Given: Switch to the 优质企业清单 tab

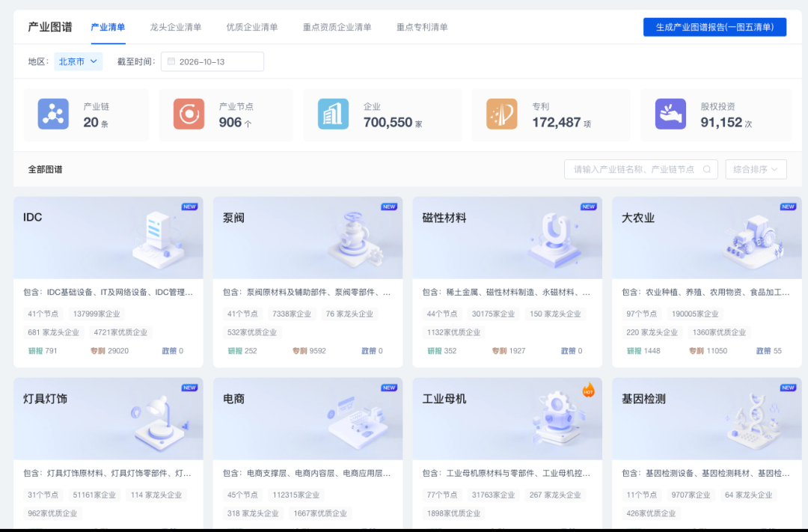Looking at the screenshot, I should point(252,27).
